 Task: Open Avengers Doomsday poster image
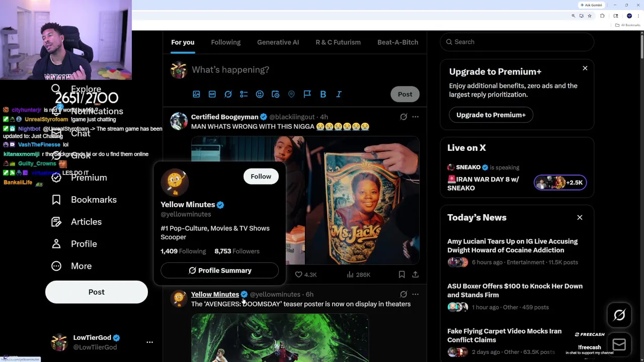click(280, 338)
